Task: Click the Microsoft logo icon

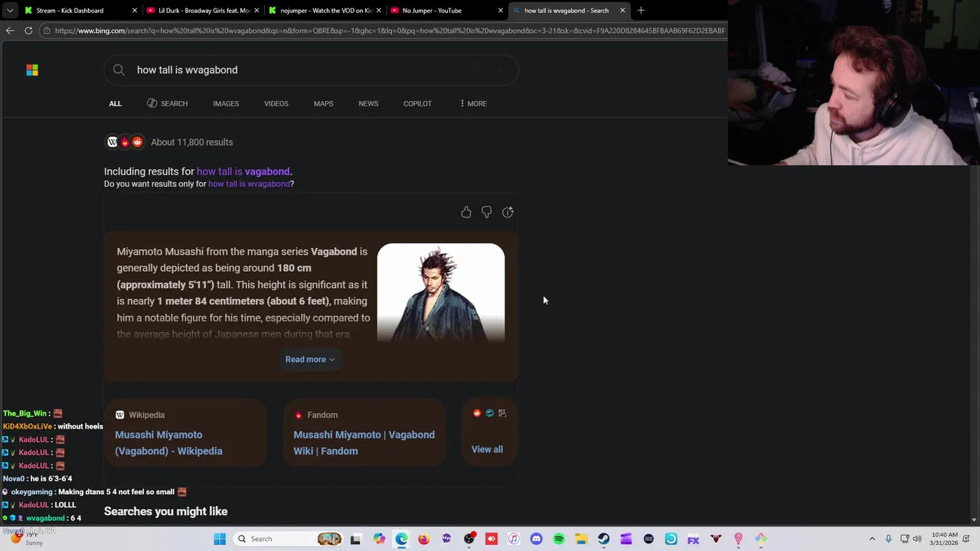Action: click(x=32, y=70)
